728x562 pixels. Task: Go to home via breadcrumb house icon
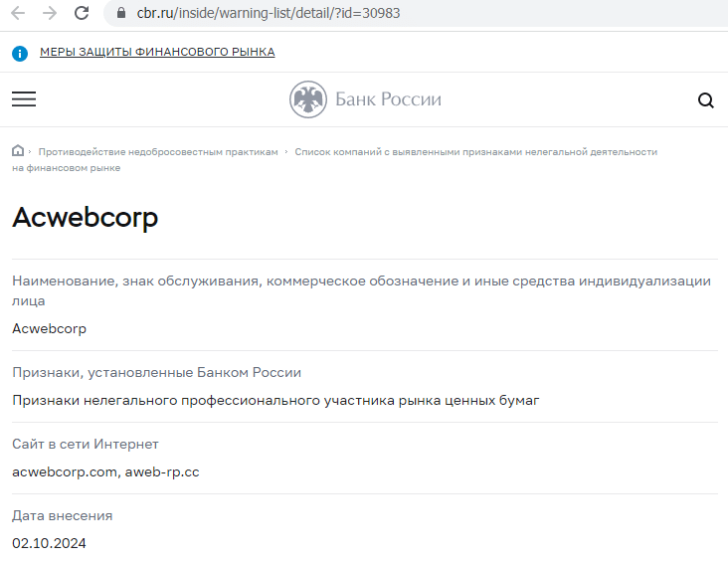[x=18, y=150]
